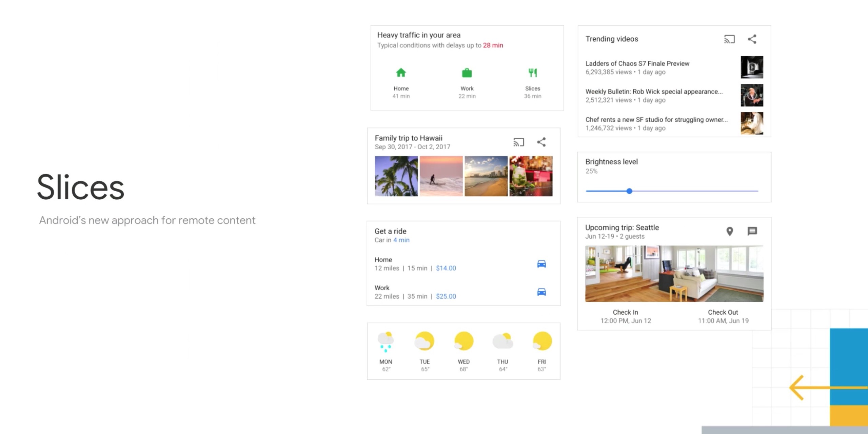This screenshot has width=868, height=434.
Task: Open the Share icon on Trending videos
Action: tap(753, 39)
